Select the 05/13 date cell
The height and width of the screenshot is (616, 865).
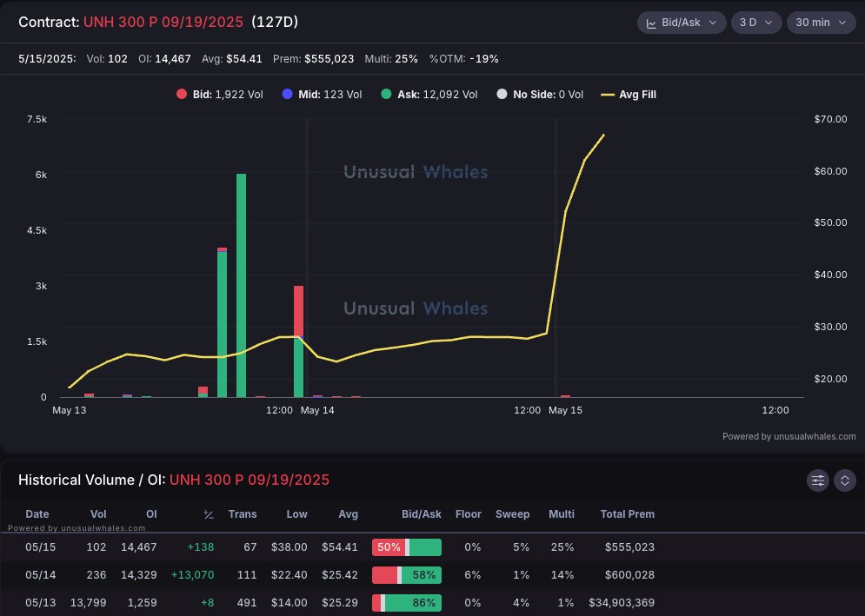coord(40,603)
